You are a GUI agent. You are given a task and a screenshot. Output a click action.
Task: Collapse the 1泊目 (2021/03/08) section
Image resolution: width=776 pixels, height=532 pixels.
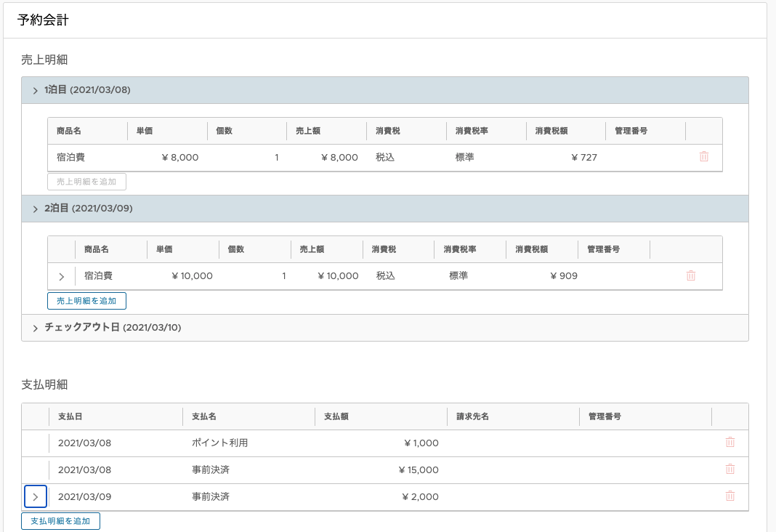coord(35,91)
